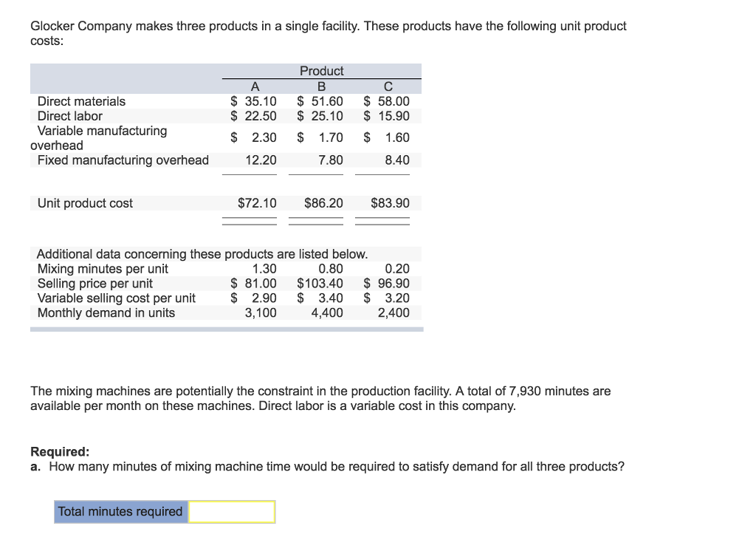756x554 pixels.
Task: Click the Total minutes required input field
Action: pyautogui.click(x=233, y=511)
